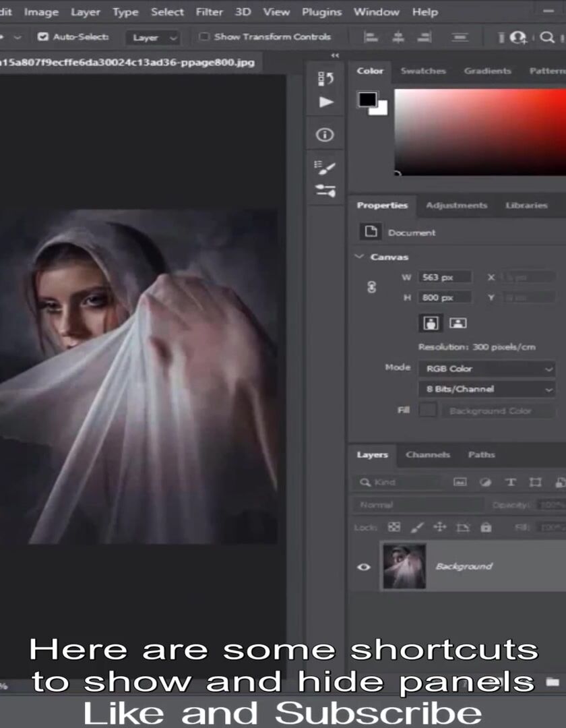
Task: Open the RGB Color mode dropdown
Action: tap(486, 369)
